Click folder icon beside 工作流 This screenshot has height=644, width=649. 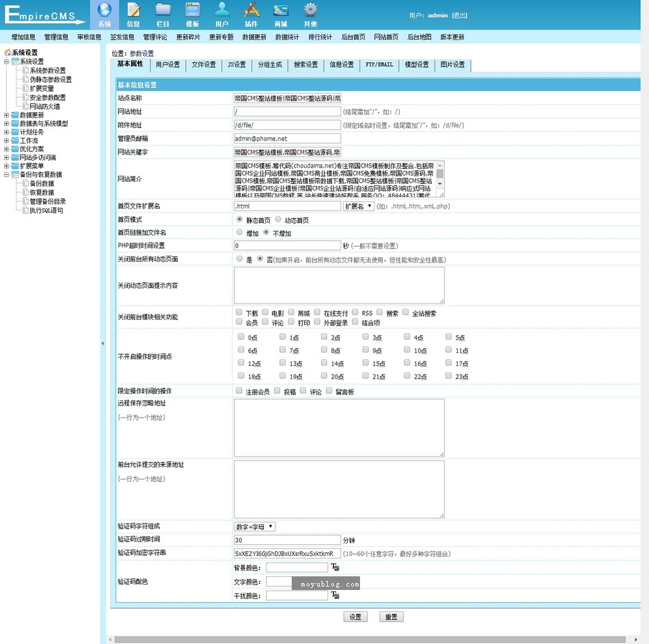tap(15, 140)
